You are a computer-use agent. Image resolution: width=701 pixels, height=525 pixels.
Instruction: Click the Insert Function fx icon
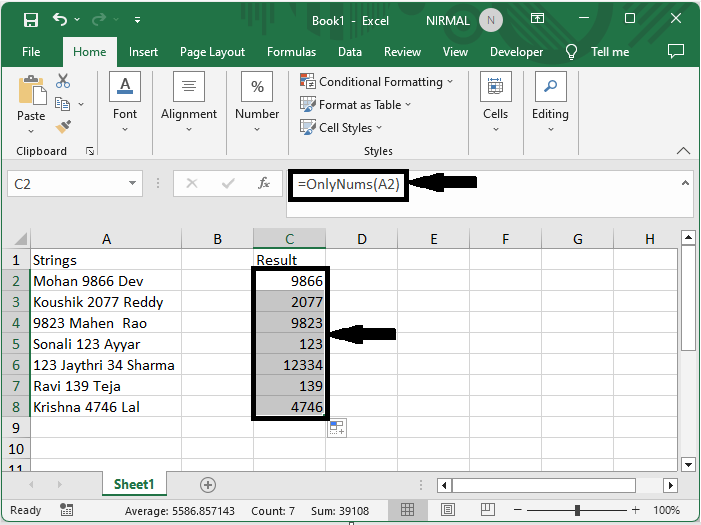[264, 184]
